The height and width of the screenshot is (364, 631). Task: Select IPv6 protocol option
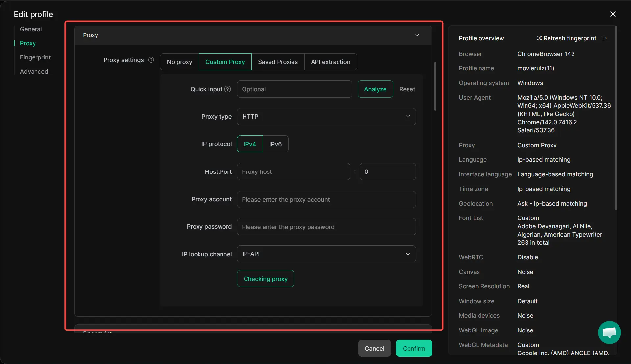pyautogui.click(x=275, y=144)
